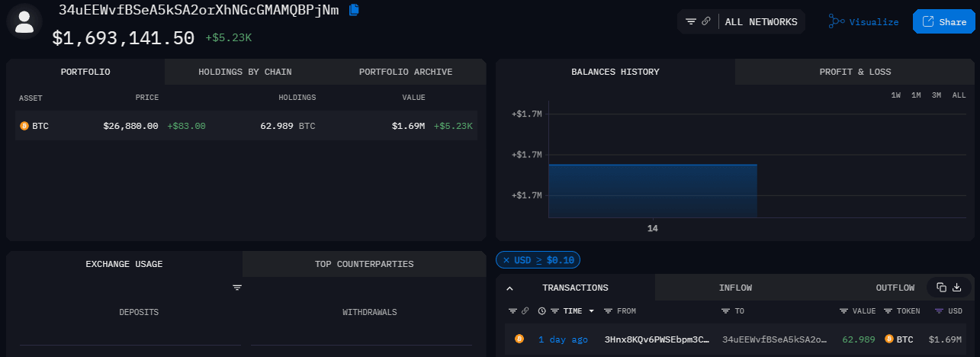
Task: Select the Transactions tab
Action: (575, 288)
